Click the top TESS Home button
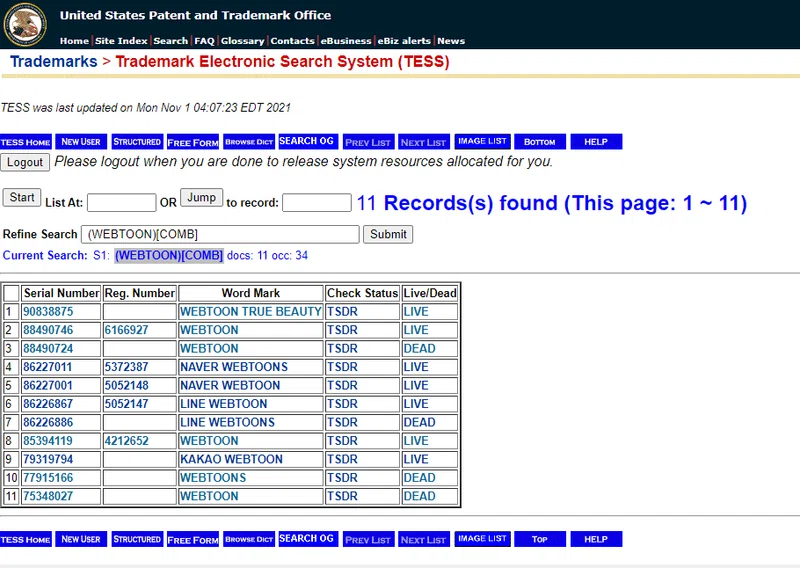 26,142
